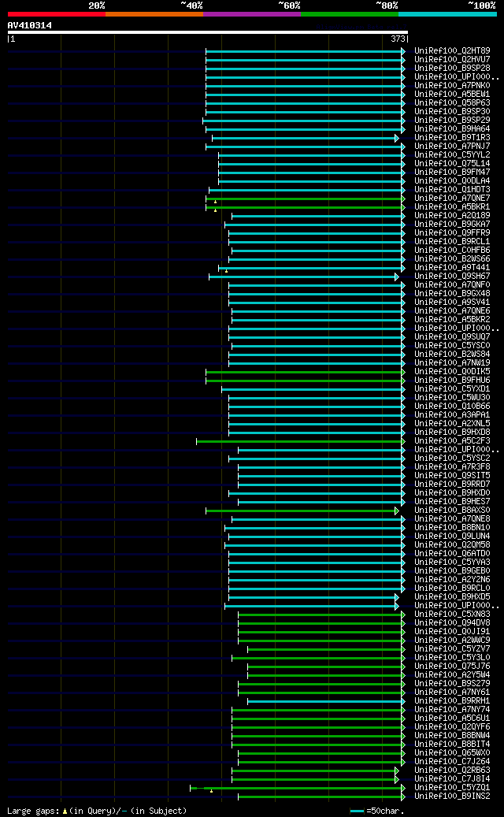Click the yellow gap marker under C5YZQ1 row
The width and height of the screenshot is (504, 817).
[x=211, y=791]
